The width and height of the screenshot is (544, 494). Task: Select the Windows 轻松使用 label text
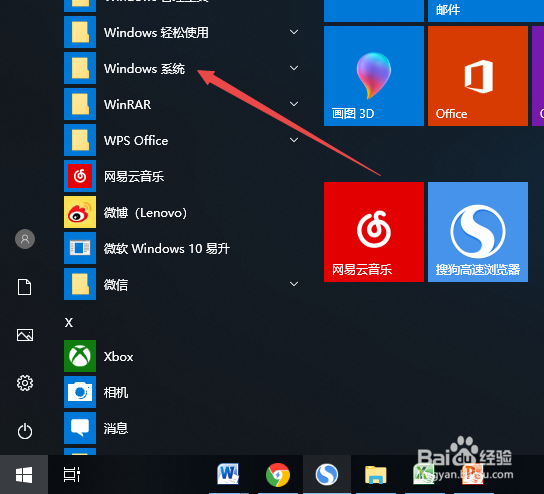(156, 33)
